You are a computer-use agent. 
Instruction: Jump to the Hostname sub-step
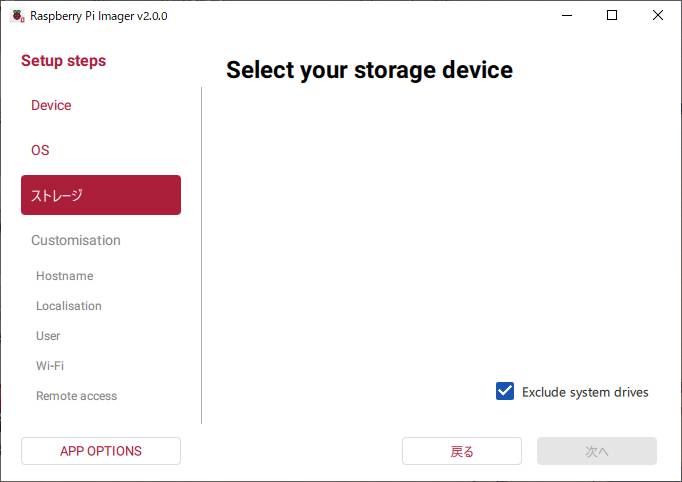click(x=64, y=276)
